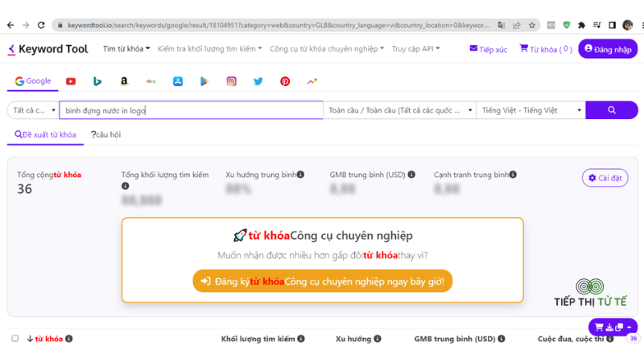Open the Tiếng Việt language dropdown
Viewport: 644px width, 362px height.
[531, 110]
